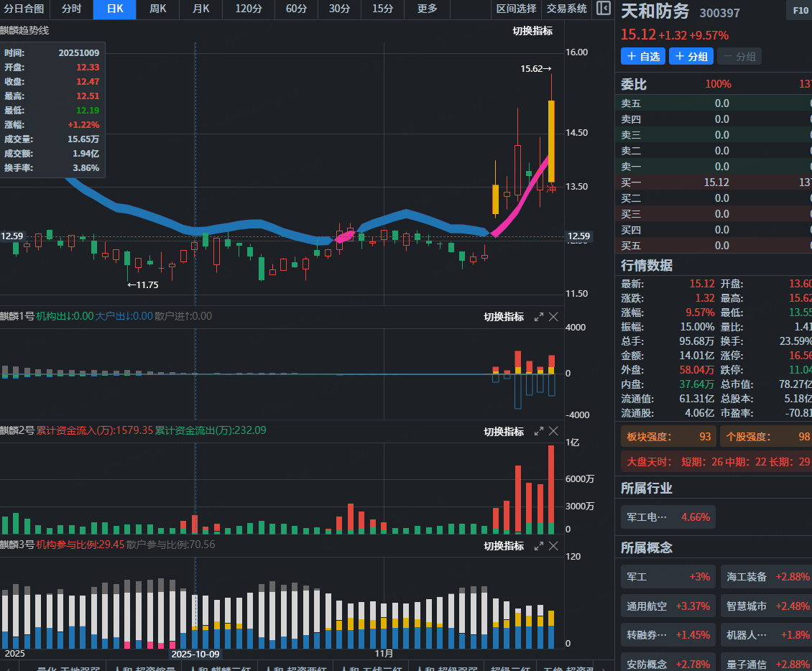Open the F10 company info
This screenshot has width=812, height=671.
pyautogui.click(x=800, y=11)
